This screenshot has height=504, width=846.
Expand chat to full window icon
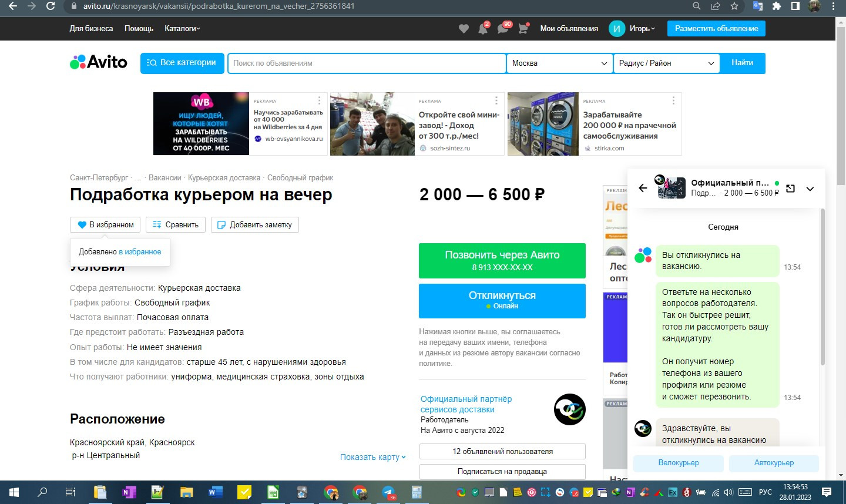click(790, 189)
